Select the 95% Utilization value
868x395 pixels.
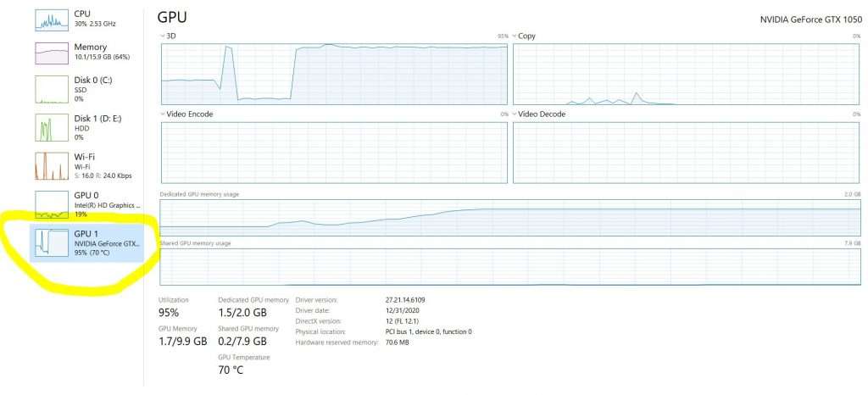169,313
